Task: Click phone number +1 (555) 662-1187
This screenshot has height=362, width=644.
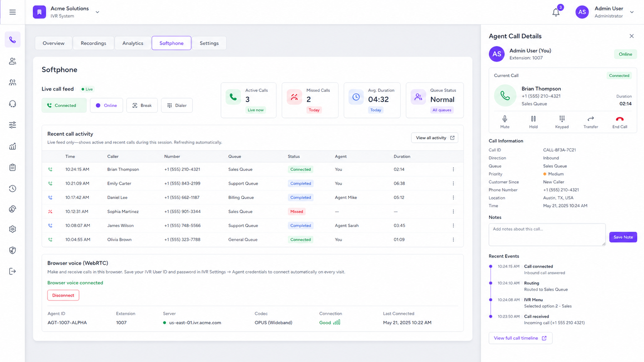Action: (x=182, y=197)
